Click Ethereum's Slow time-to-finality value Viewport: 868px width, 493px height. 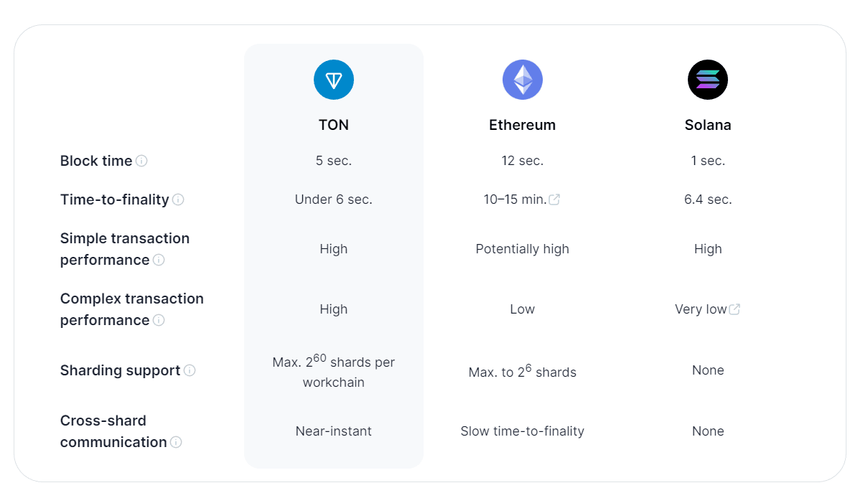(x=522, y=431)
